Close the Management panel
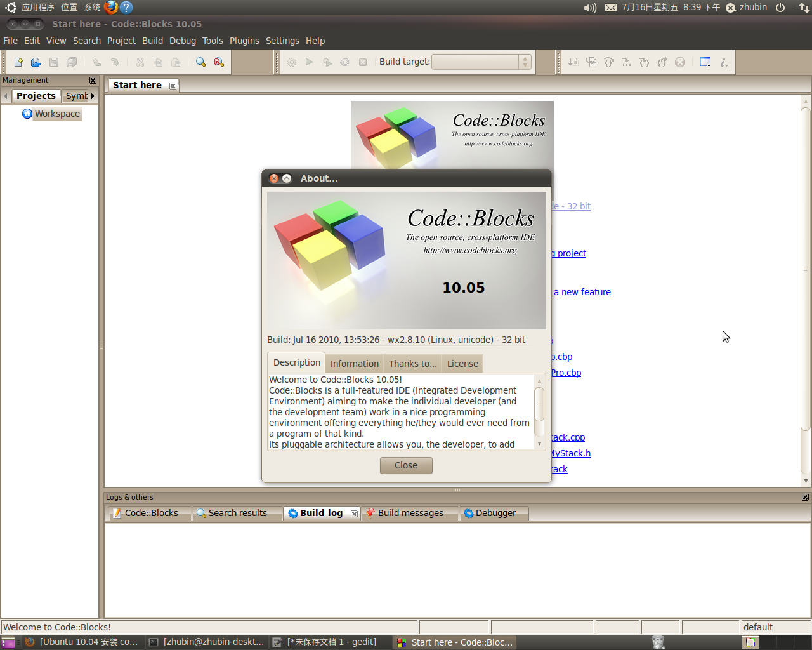 [x=93, y=81]
